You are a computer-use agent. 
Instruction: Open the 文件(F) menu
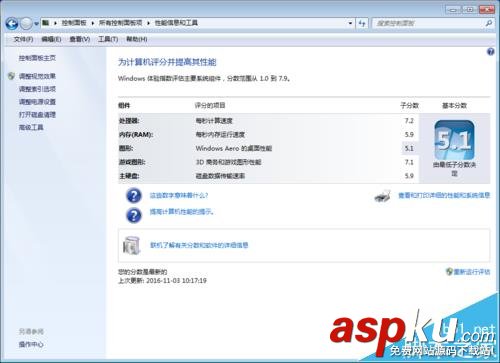coord(23,39)
